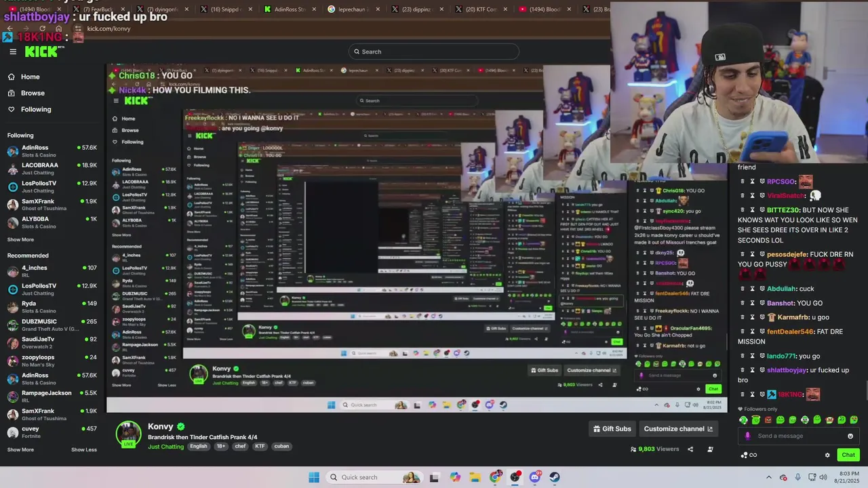Click the Kick search field

434,52
